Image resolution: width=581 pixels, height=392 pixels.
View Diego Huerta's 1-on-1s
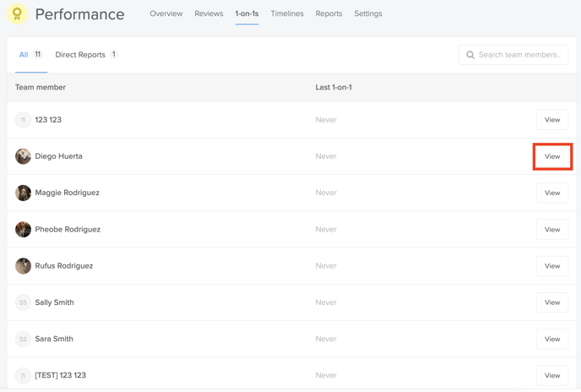[552, 156]
